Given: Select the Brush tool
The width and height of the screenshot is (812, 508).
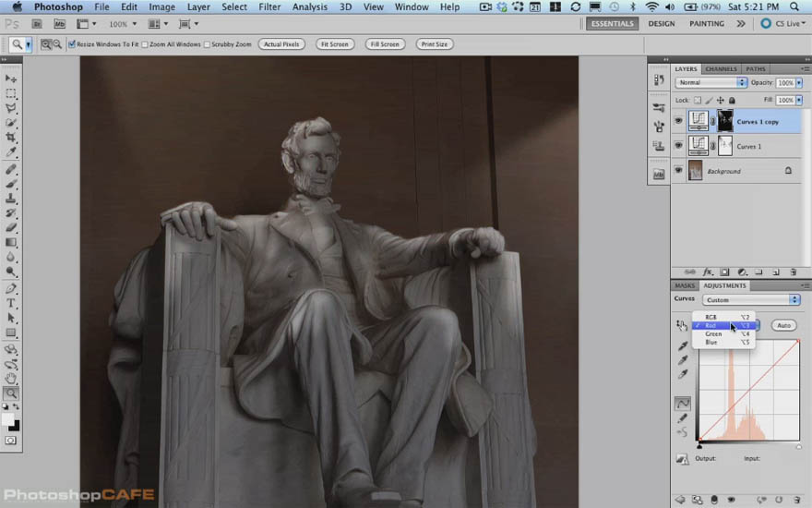Looking at the screenshot, I should 10,184.
